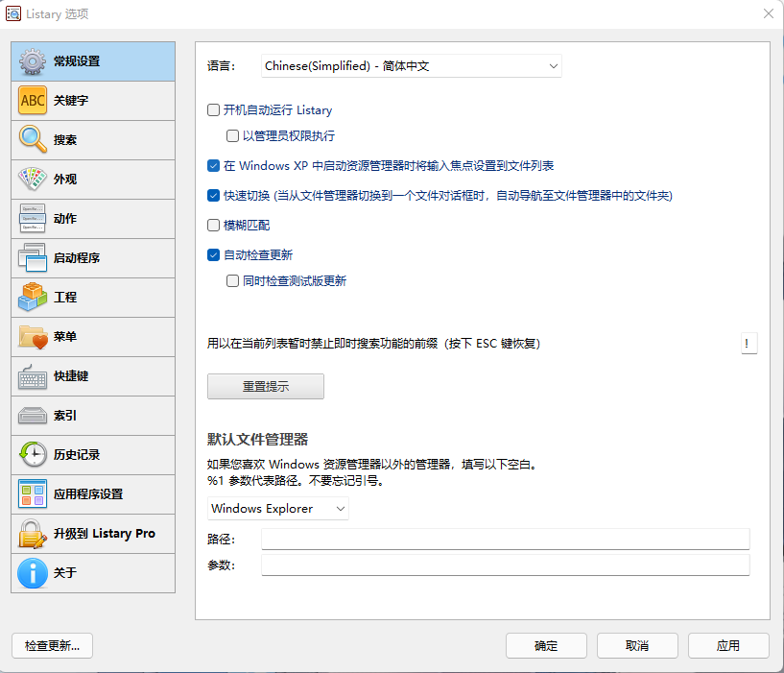Check 同时检查测试版更新 option
The width and height of the screenshot is (784, 673).
point(232,280)
